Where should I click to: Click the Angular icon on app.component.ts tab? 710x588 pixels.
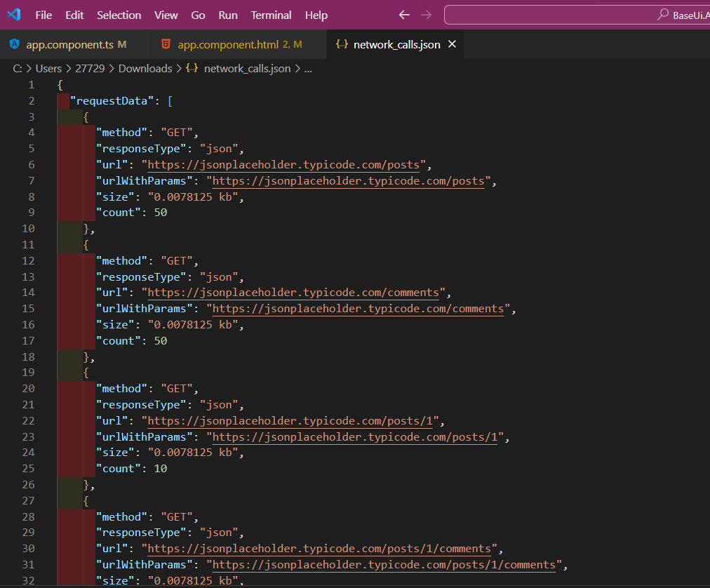[14, 43]
